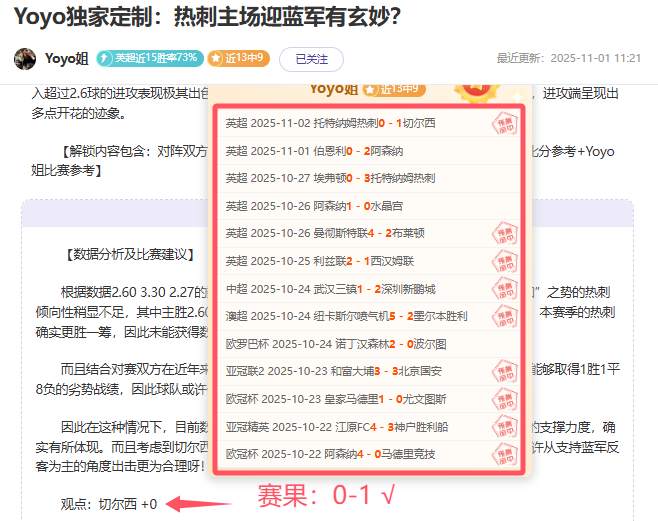658x521 pixels.
Task: Click the 英超近15胜率73% badge
Action: tap(149, 58)
